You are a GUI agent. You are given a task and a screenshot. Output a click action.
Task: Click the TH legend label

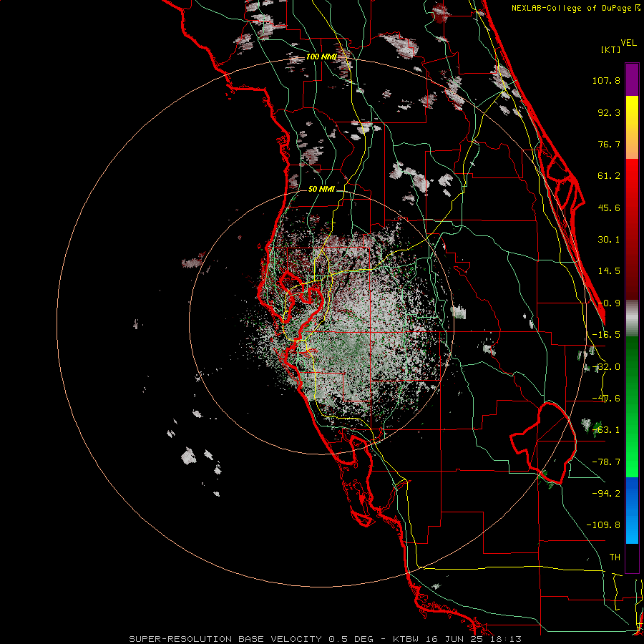pos(615,557)
